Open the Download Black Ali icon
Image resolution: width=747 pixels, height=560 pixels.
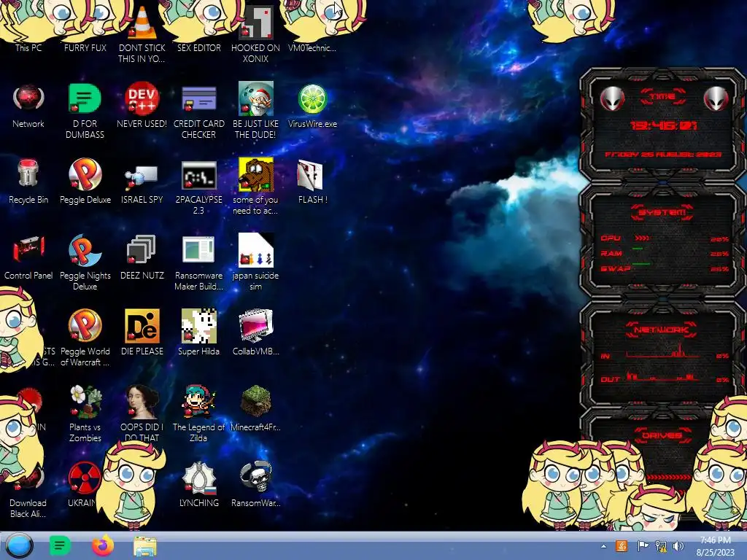pos(28,480)
